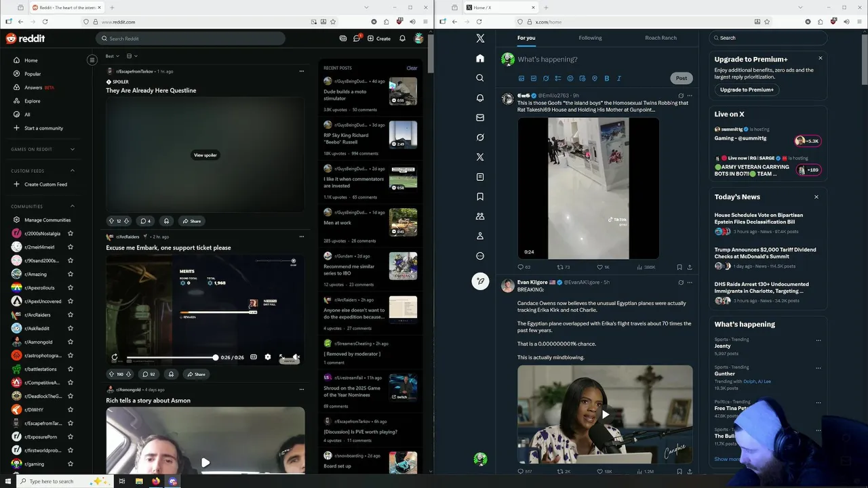Viewport: 868px width, 488px height.
Task: Click View spoiler on Tarkov post
Action: point(205,155)
